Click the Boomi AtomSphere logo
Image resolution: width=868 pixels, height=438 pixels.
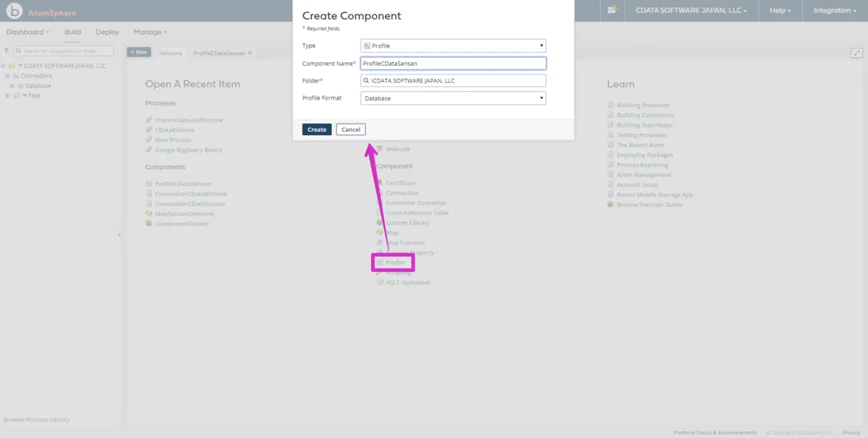point(14,12)
